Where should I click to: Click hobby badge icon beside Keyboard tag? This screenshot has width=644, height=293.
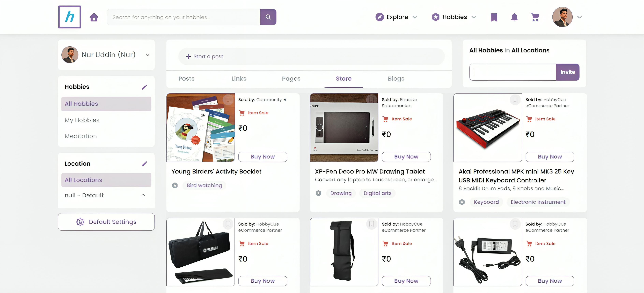coord(462,202)
